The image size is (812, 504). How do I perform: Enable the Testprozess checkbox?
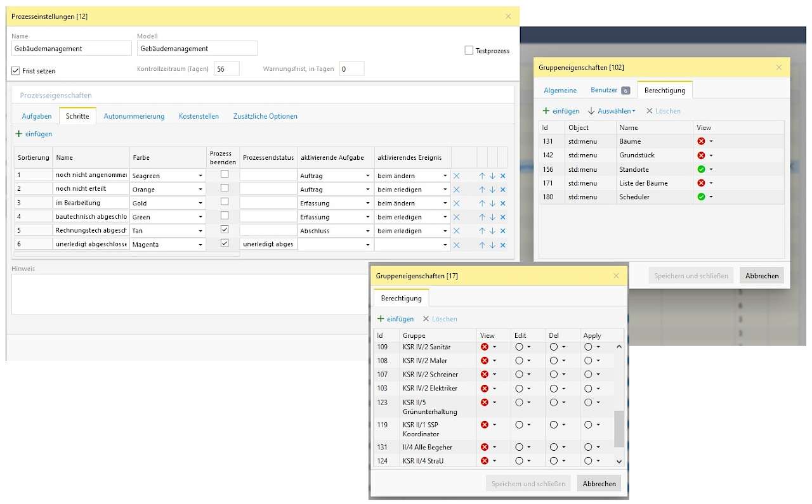(469, 50)
